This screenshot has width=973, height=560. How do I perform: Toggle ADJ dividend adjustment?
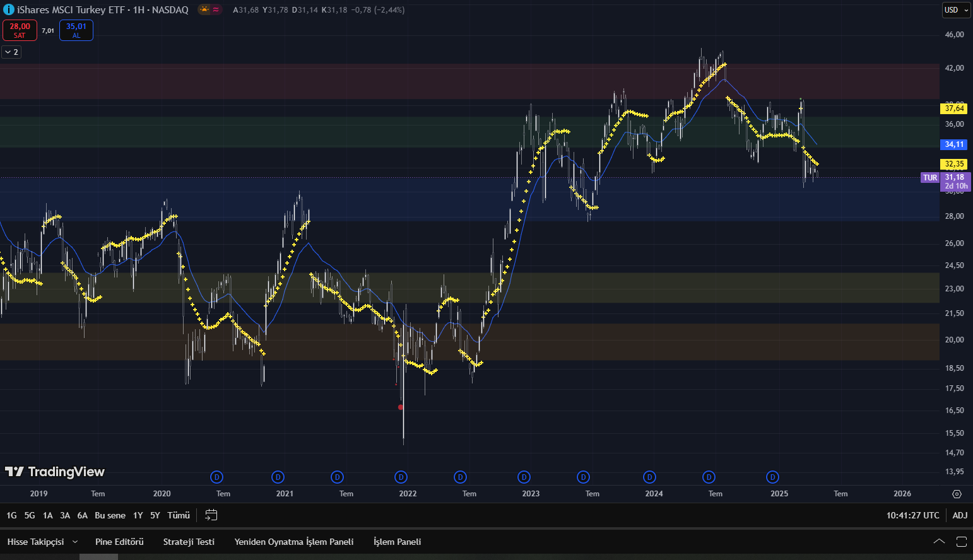pos(960,515)
